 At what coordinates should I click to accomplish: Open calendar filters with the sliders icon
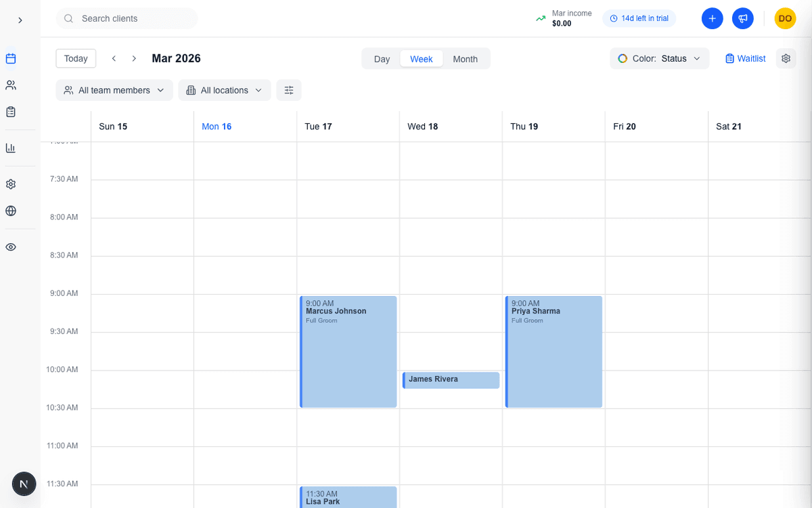tap(289, 89)
